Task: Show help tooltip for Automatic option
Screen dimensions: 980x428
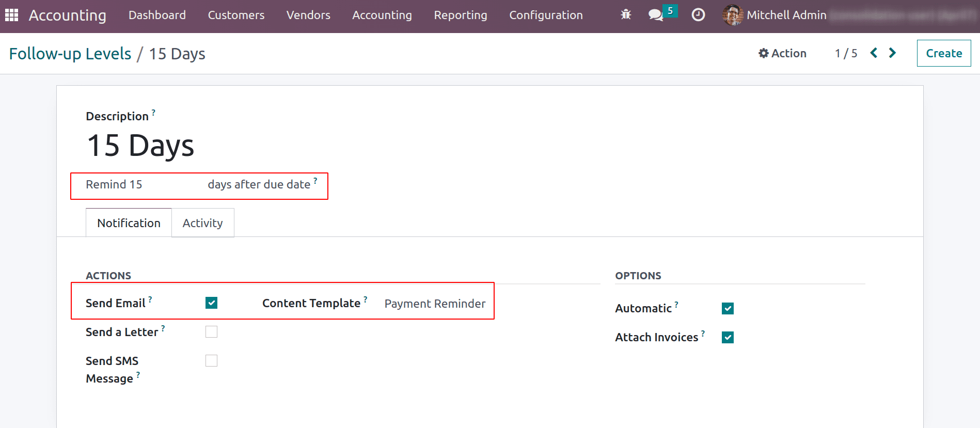Action: (x=676, y=304)
